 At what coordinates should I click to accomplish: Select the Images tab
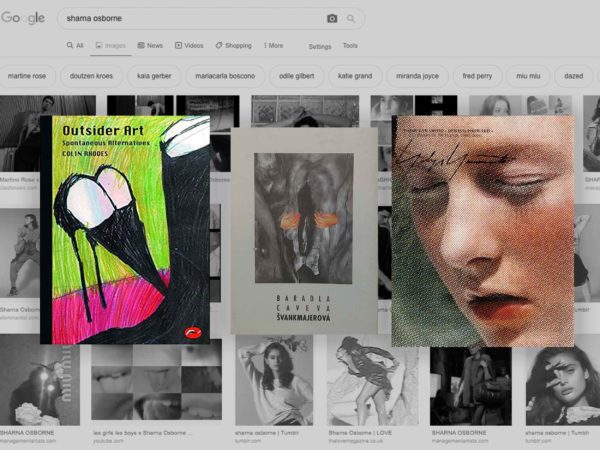coord(111,46)
